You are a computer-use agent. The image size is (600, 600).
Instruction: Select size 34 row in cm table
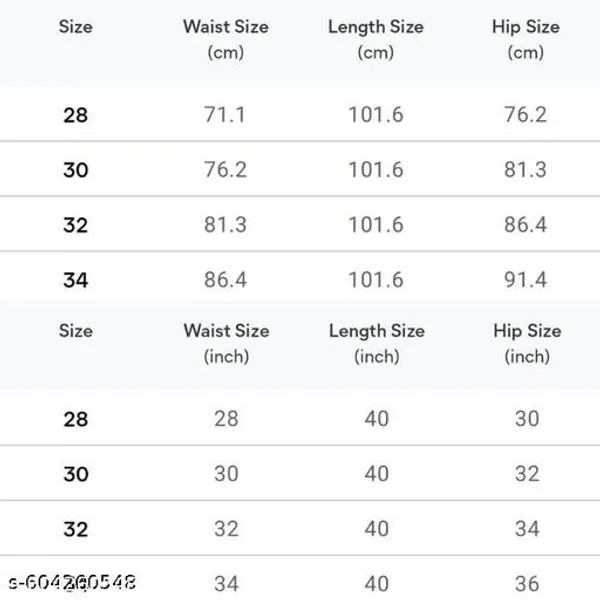coord(300,277)
